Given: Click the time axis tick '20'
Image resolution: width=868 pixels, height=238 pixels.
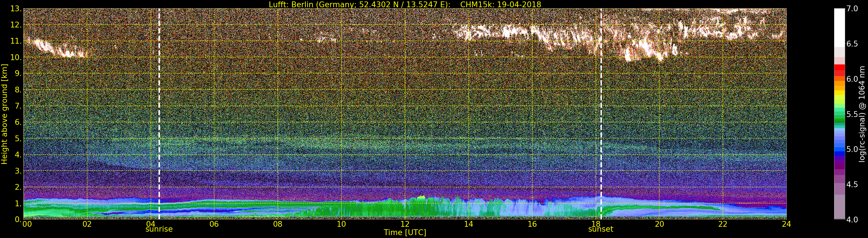Looking at the screenshot, I should coord(659,224).
